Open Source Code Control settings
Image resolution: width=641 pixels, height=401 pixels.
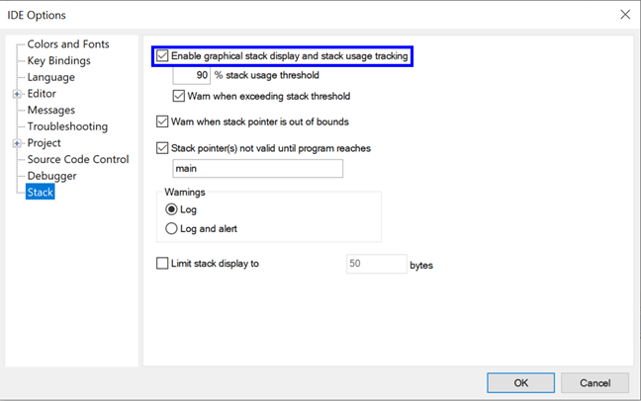click(78, 160)
